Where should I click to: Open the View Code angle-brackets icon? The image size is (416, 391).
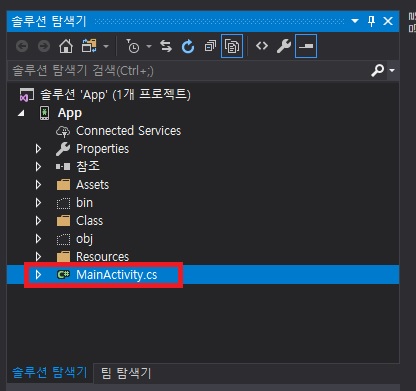click(262, 46)
